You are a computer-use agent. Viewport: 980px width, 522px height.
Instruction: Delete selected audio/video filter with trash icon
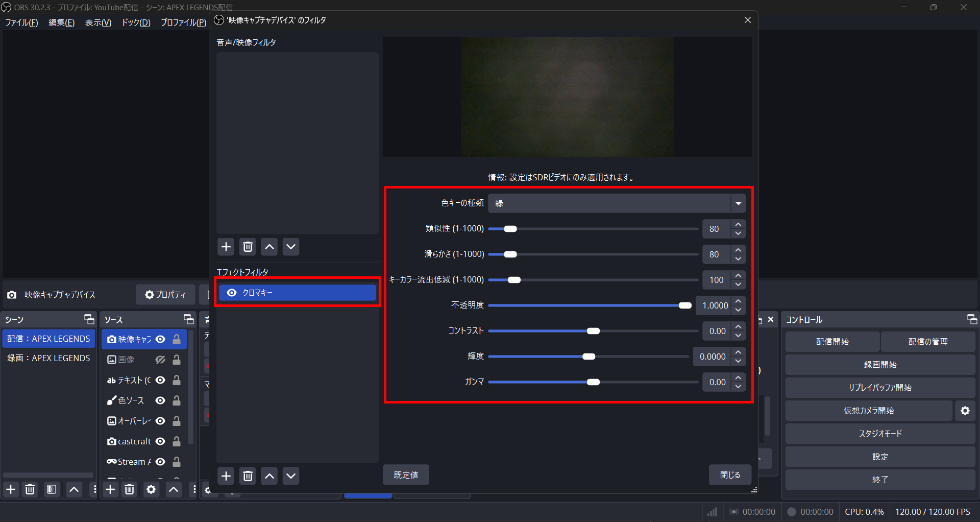[x=248, y=247]
